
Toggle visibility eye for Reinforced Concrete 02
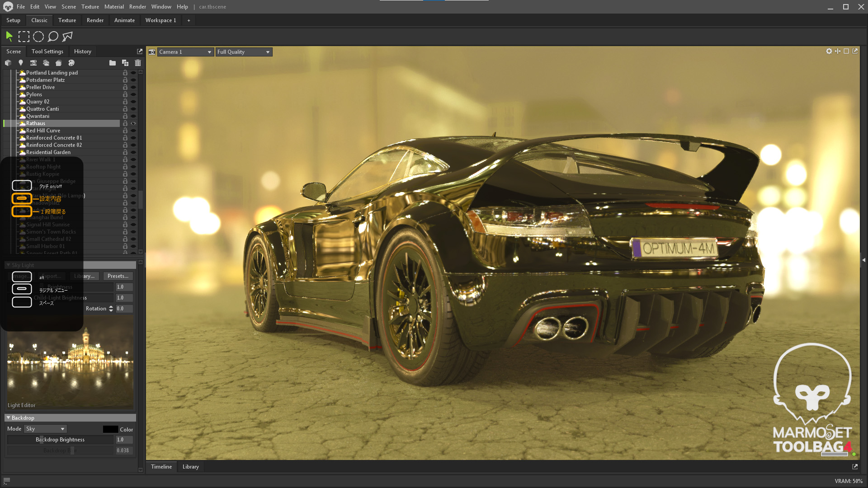(x=133, y=145)
